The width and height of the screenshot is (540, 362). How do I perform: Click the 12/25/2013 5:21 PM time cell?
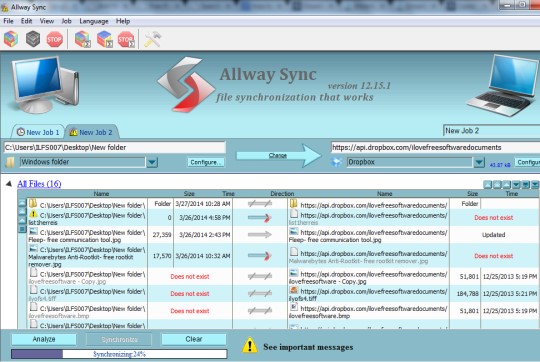tap(510, 294)
